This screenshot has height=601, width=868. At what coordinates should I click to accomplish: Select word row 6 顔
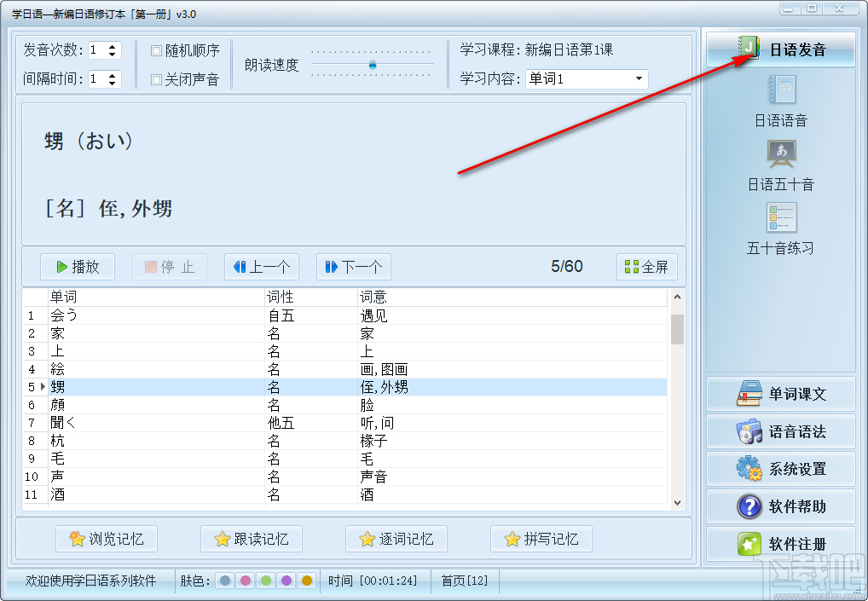coord(344,405)
